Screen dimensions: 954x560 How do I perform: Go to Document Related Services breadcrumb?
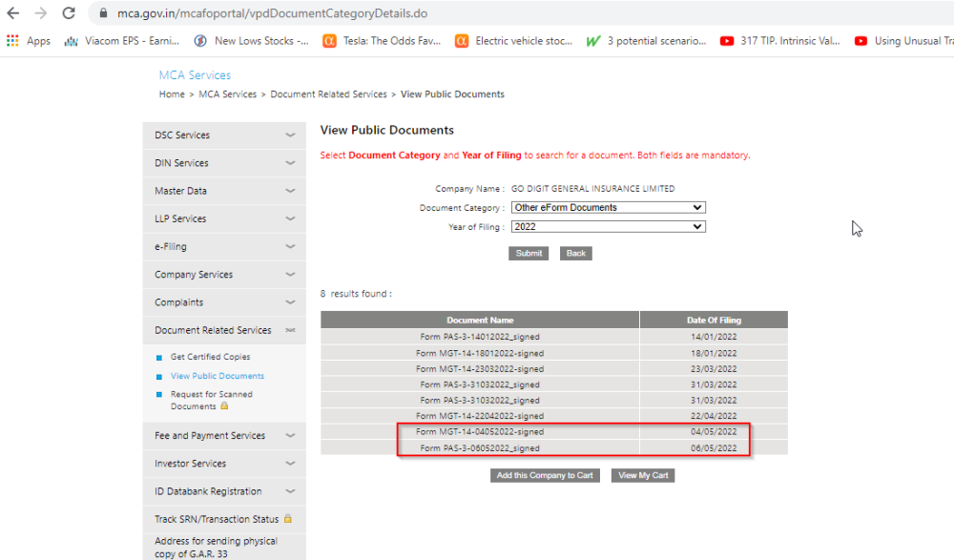pos(328,94)
